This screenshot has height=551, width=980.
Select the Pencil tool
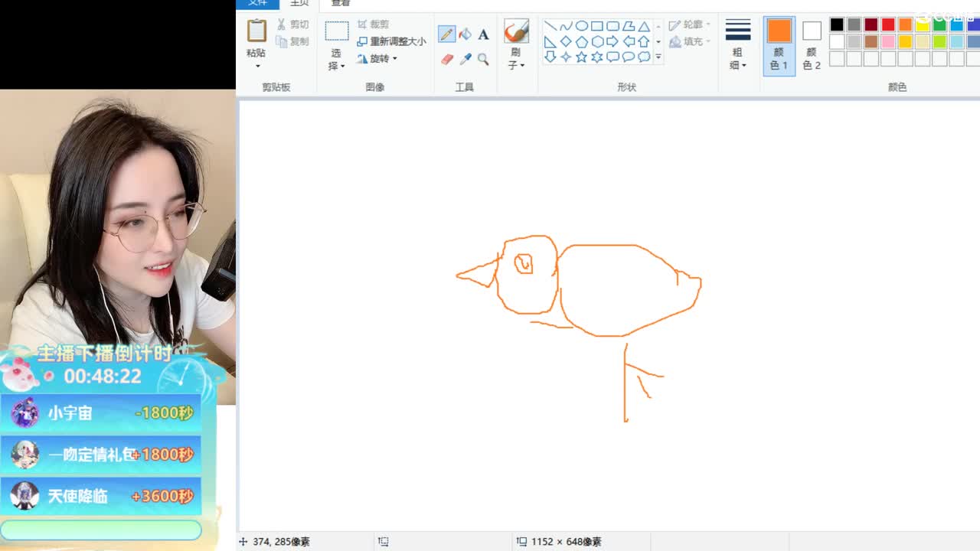[447, 34]
